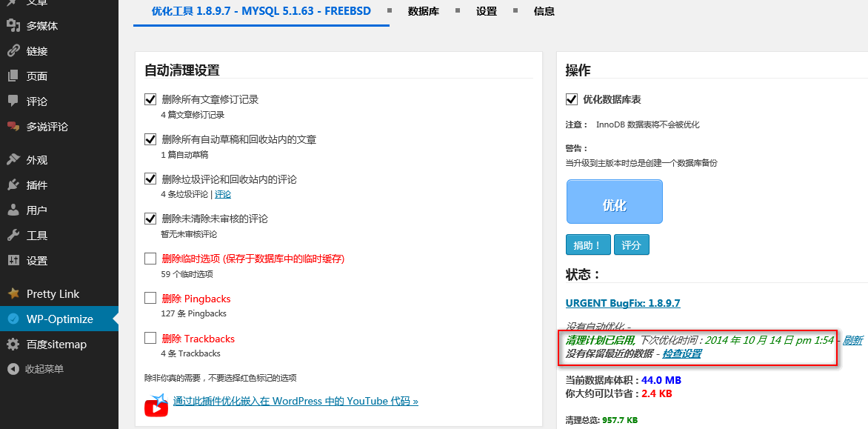868x429 pixels.
Task: Uncheck 删除所有文章修订记录 checkbox
Action: 150,99
